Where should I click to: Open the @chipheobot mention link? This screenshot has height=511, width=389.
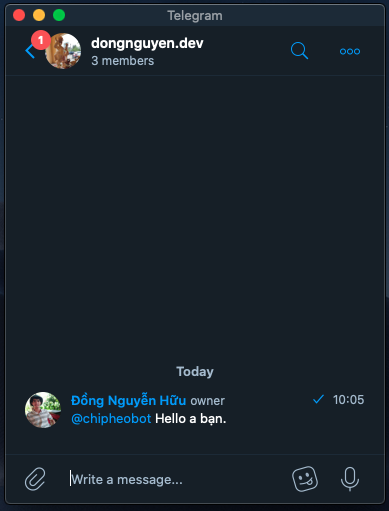point(111,419)
